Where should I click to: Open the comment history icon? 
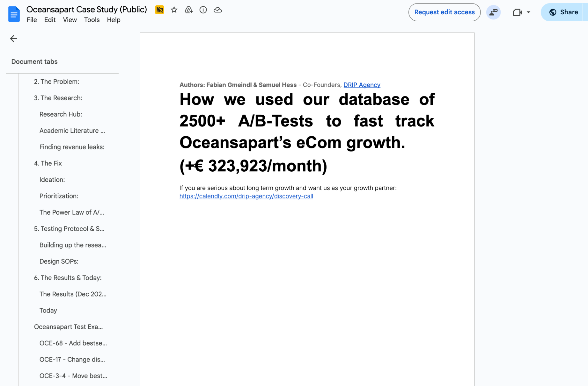(x=493, y=12)
